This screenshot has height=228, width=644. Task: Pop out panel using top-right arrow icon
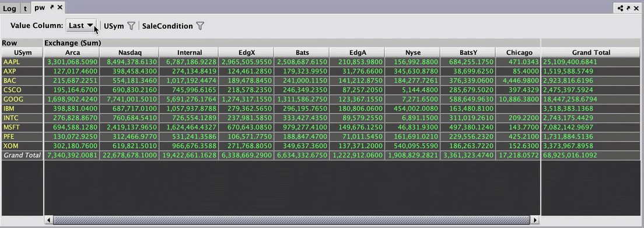click(628, 8)
